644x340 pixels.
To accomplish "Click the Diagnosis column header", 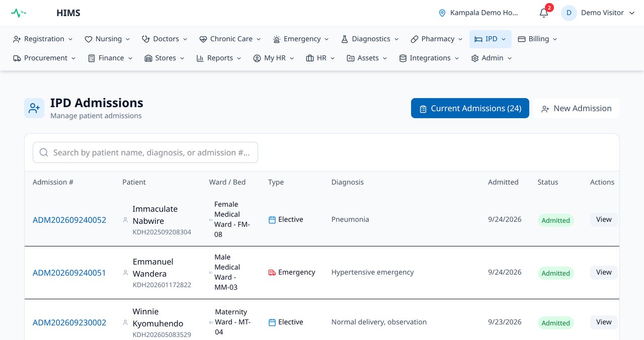I will coord(347,182).
